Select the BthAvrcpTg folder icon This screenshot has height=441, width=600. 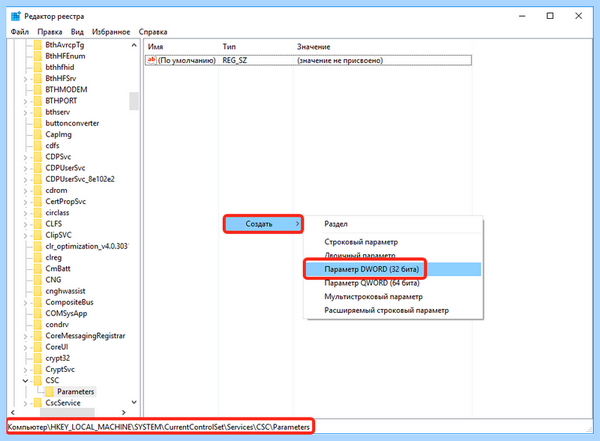click(x=38, y=45)
